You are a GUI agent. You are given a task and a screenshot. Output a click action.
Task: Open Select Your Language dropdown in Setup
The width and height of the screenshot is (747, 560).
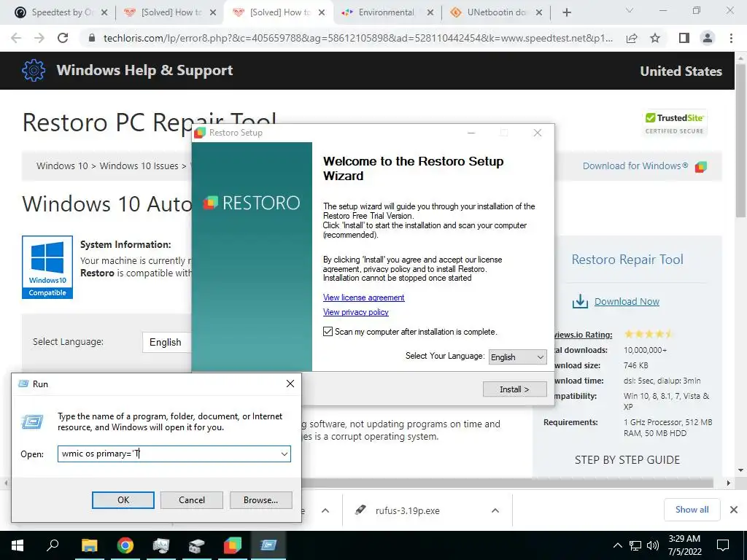[517, 357]
